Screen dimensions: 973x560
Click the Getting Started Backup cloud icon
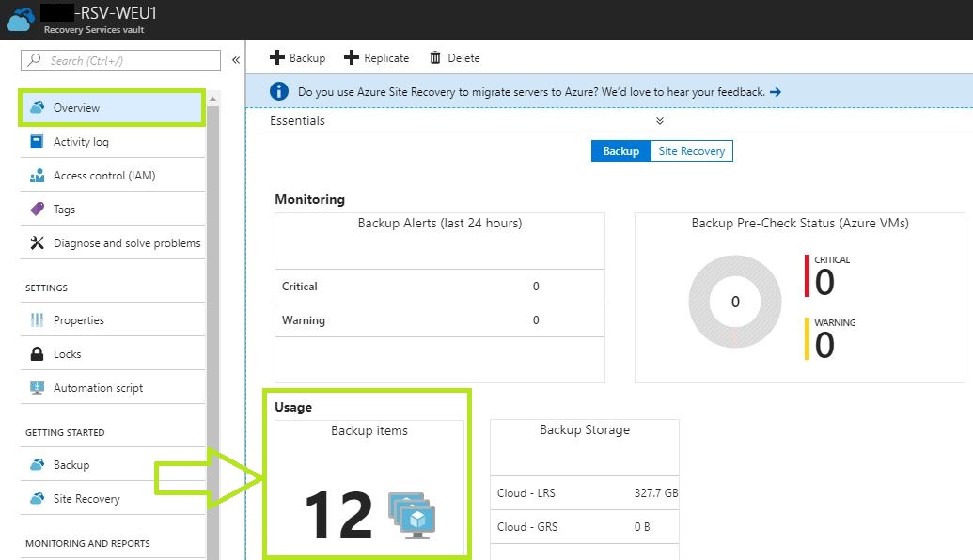(x=38, y=464)
